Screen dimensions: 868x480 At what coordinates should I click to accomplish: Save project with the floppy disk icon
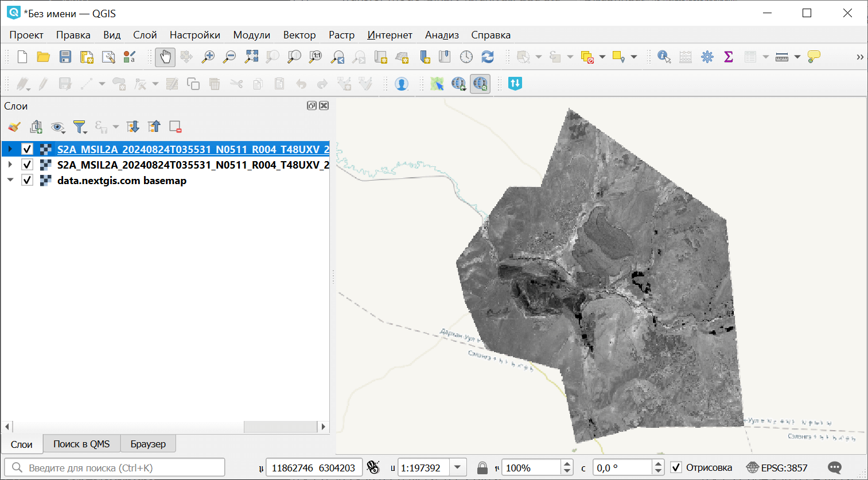pos(65,57)
